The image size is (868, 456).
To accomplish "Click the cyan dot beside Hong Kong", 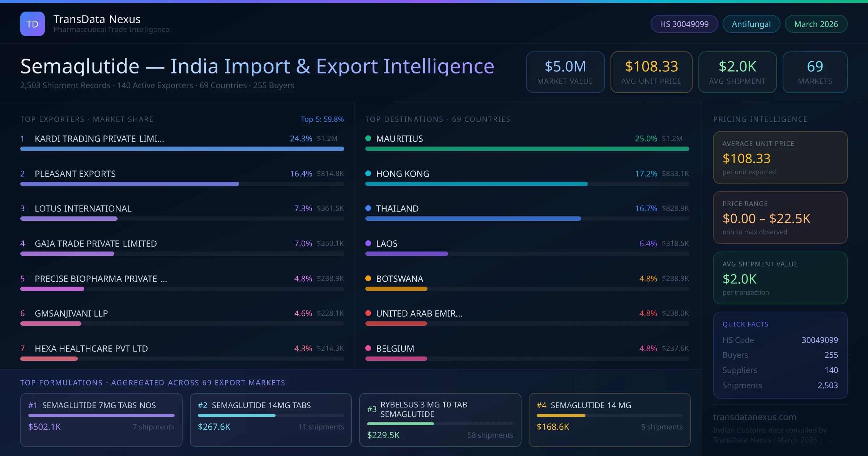I will click(368, 173).
